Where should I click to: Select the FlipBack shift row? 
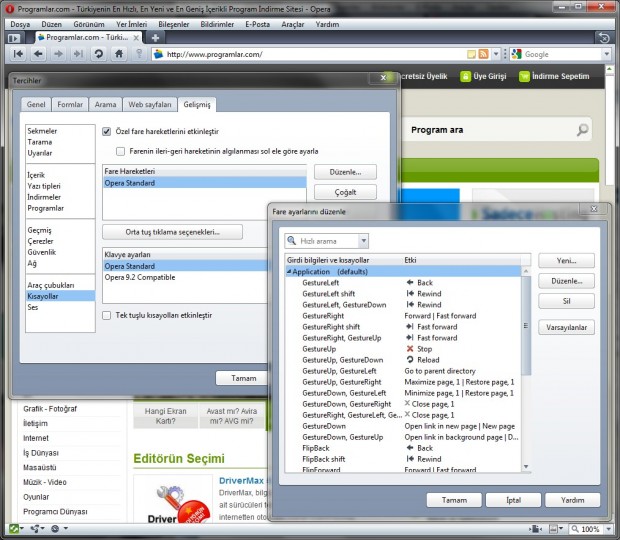tap(403, 459)
